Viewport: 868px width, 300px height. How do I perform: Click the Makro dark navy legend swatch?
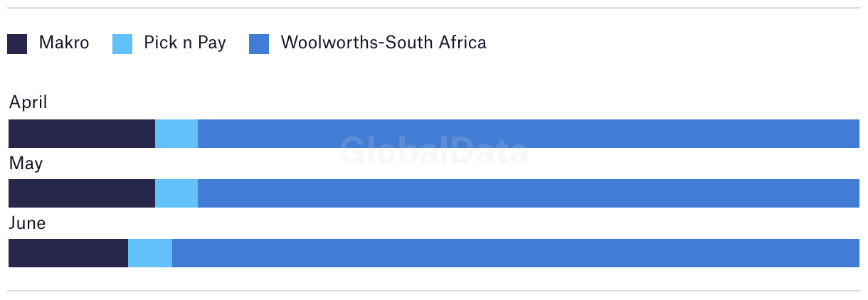click(x=17, y=44)
